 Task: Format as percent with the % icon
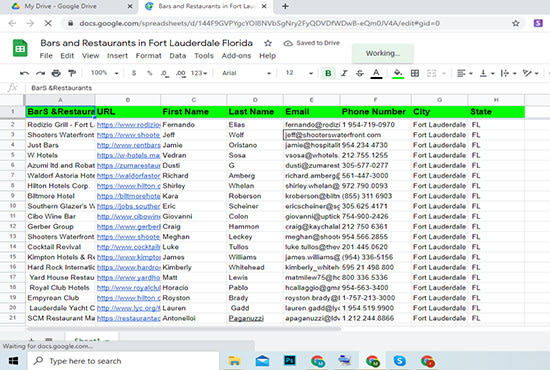click(150, 73)
